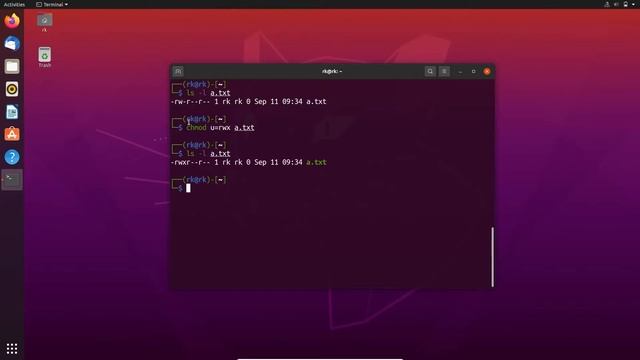Image resolution: width=640 pixels, height=360 pixels.
Task: Open Firefox from the dock
Action: 12,20
